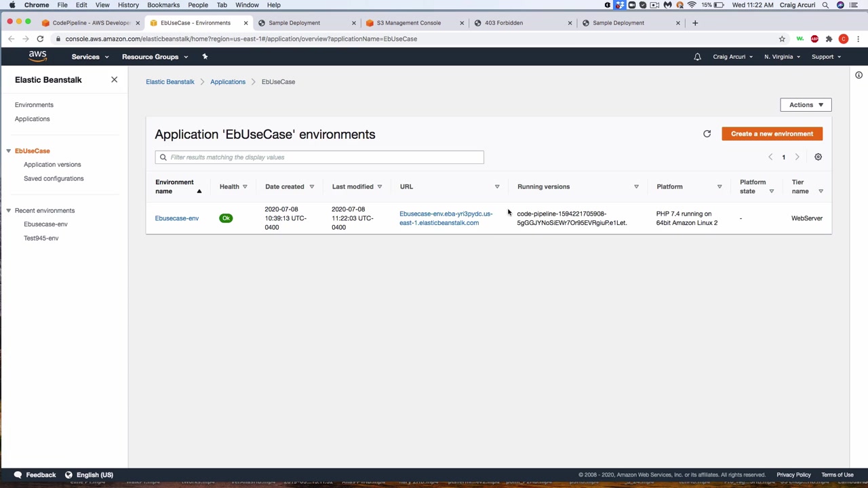Open Application versions in sidebar
Viewport: 868px width, 488px height.
point(52,165)
